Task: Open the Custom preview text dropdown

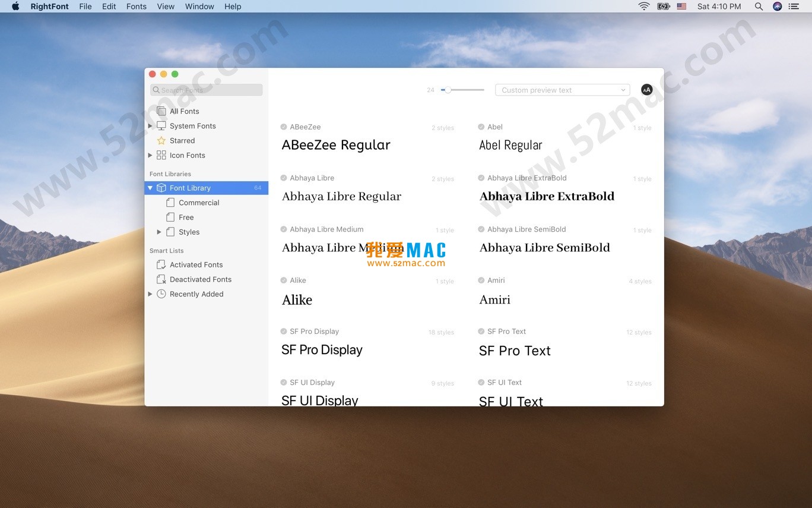Action: tap(562, 90)
